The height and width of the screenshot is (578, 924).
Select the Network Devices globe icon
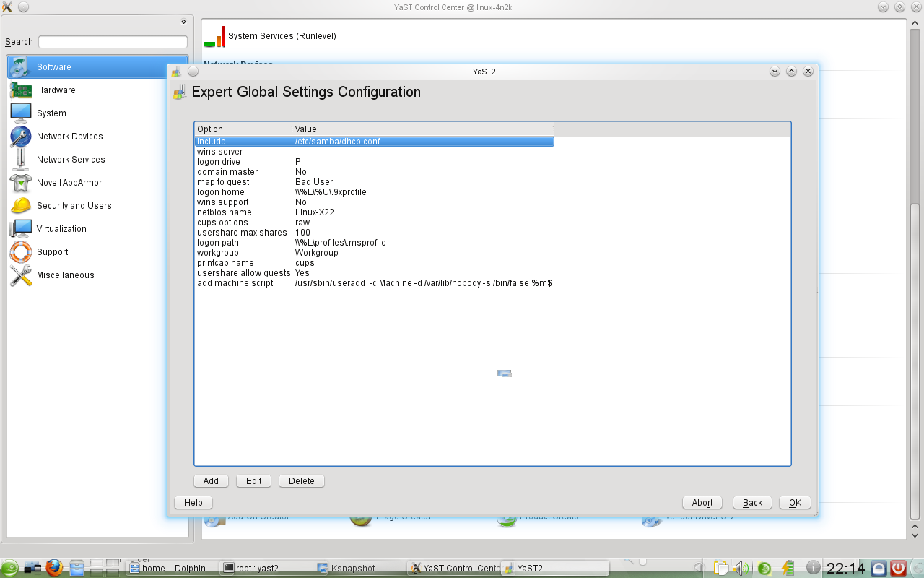click(x=20, y=137)
